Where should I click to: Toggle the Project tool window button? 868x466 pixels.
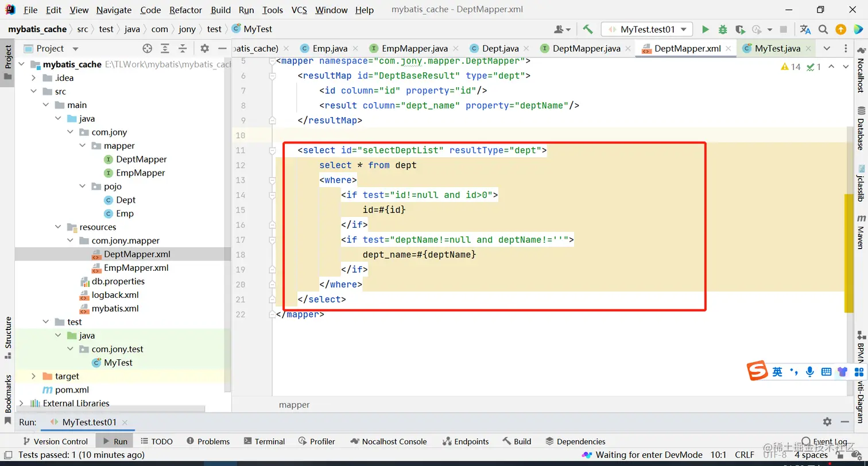click(x=8, y=63)
